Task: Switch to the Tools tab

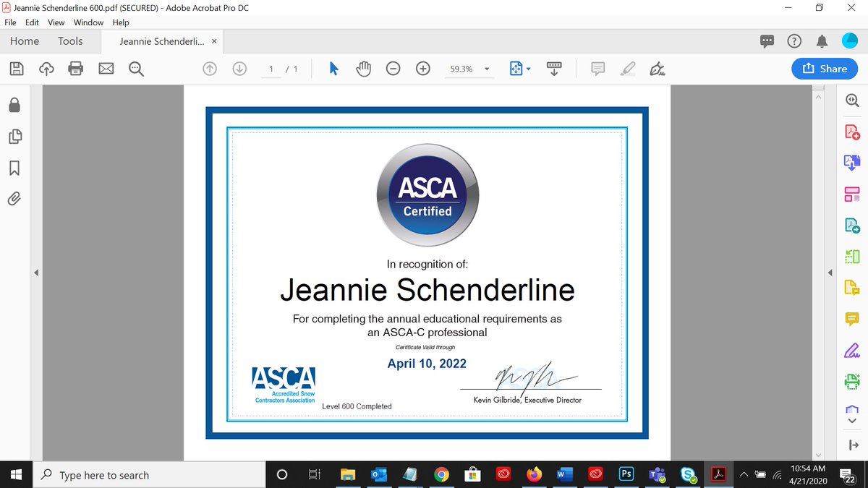Action: point(70,41)
